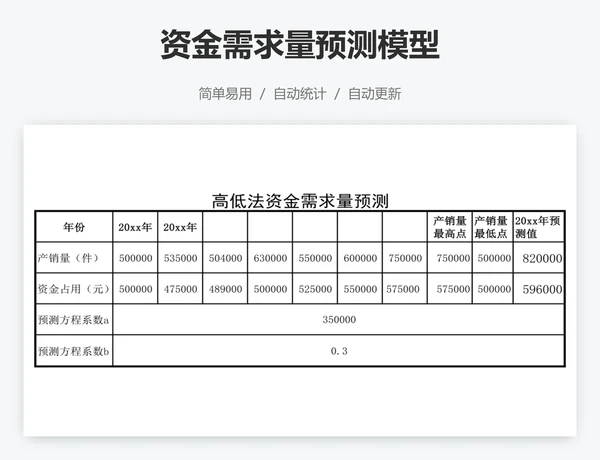Select the 20xx年预测值 column header
The image size is (600, 460).
pyautogui.click(x=538, y=227)
